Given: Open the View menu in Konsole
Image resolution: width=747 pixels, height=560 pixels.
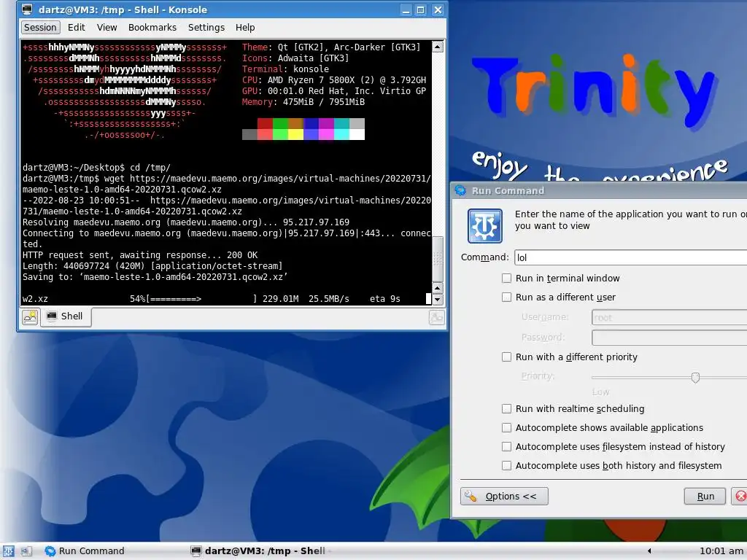Looking at the screenshot, I should pyautogui.click(x=107, y=28).
